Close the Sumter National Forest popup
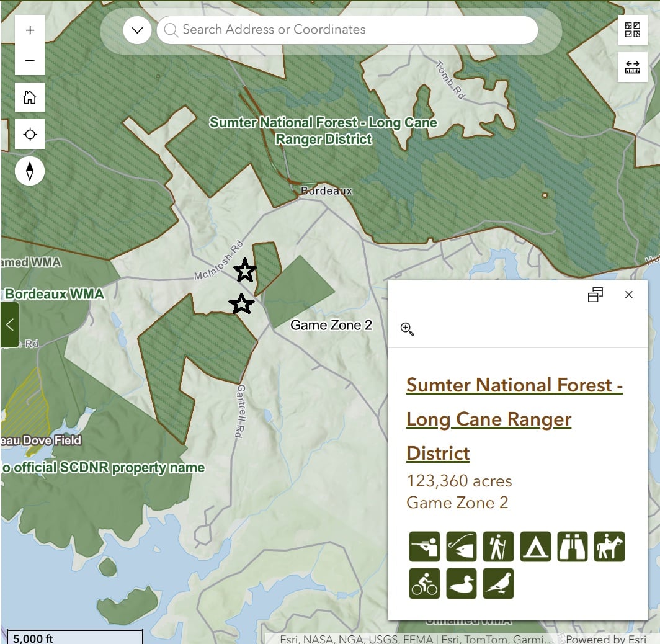Viewport: 660px width, 644px height. (629, 295)
